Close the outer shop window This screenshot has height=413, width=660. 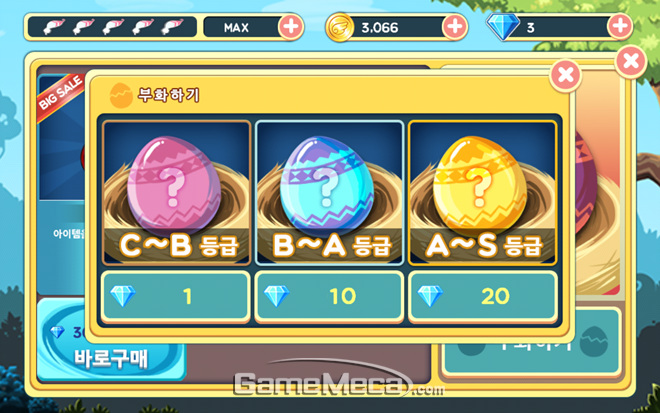(631, 61)
